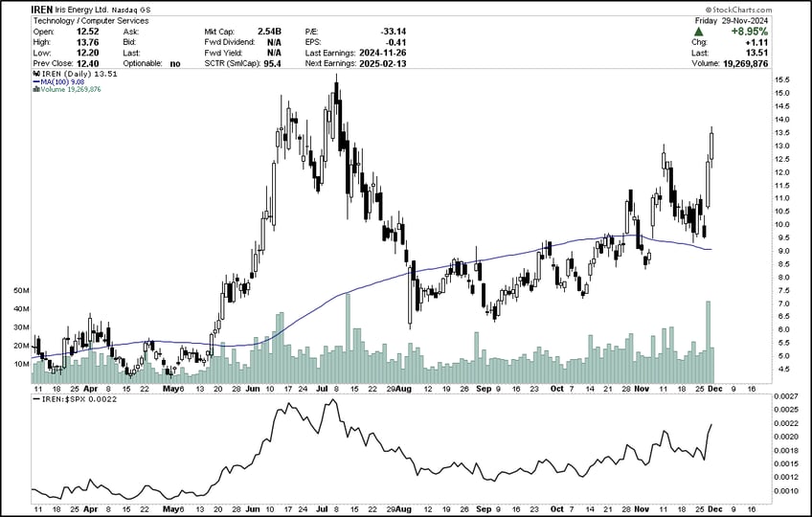Screen dimensions: 812x517
Task: Click the Jul label on the main chart's date axis
Action: (322, 388)
